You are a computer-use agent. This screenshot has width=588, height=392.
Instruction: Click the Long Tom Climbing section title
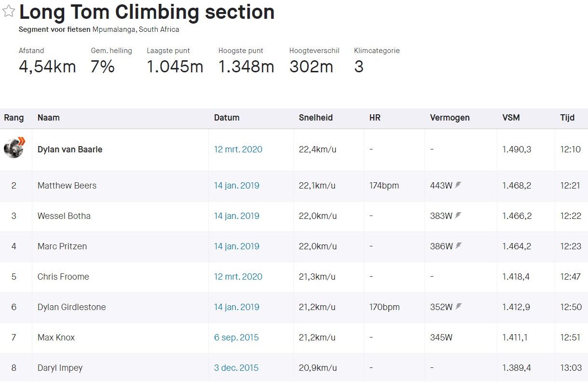click(146, 12)
